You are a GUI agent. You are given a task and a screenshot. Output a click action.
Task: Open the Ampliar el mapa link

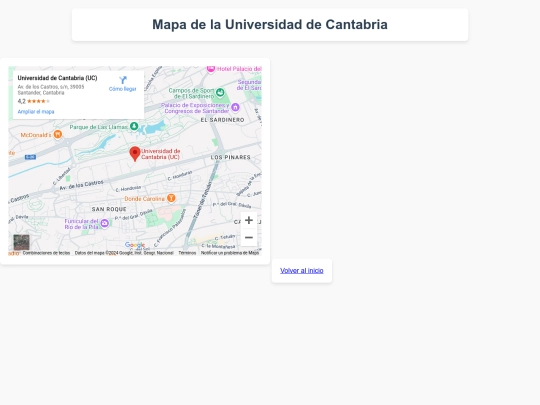pos(36,112)
